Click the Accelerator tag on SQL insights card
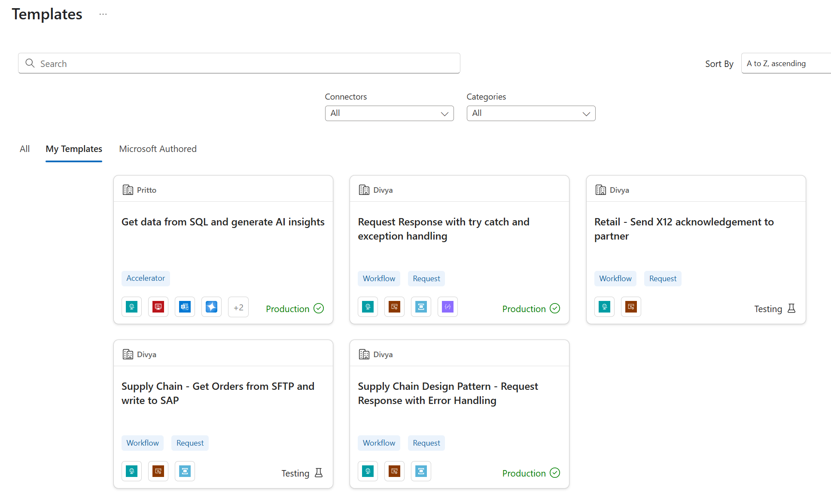 tap(146, 278)
